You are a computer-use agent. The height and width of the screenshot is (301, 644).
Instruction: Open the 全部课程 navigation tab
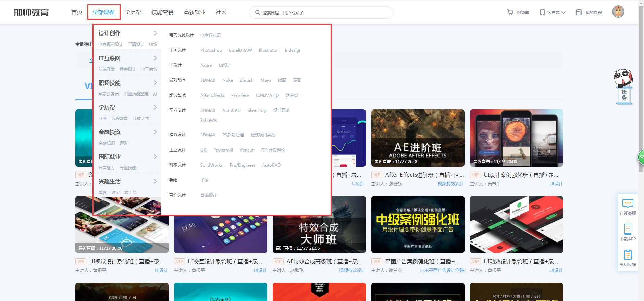[103, 12]
